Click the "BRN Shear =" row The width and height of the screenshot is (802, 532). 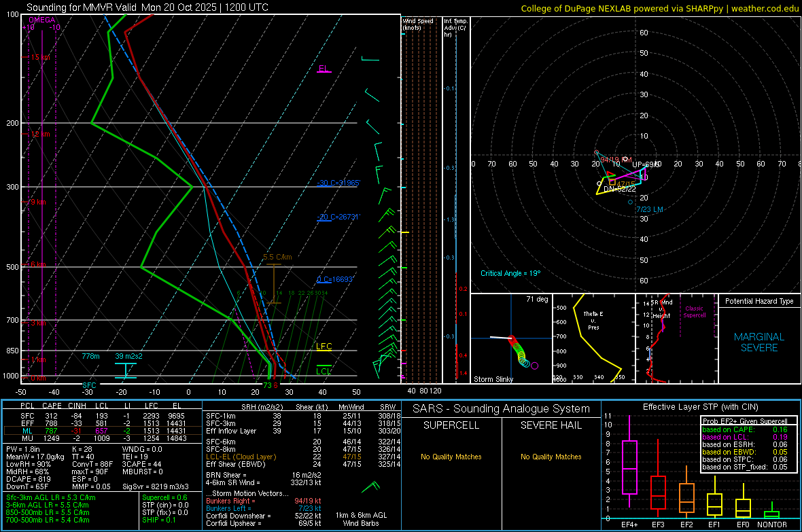pyautogui.click(x=264, y=475)
